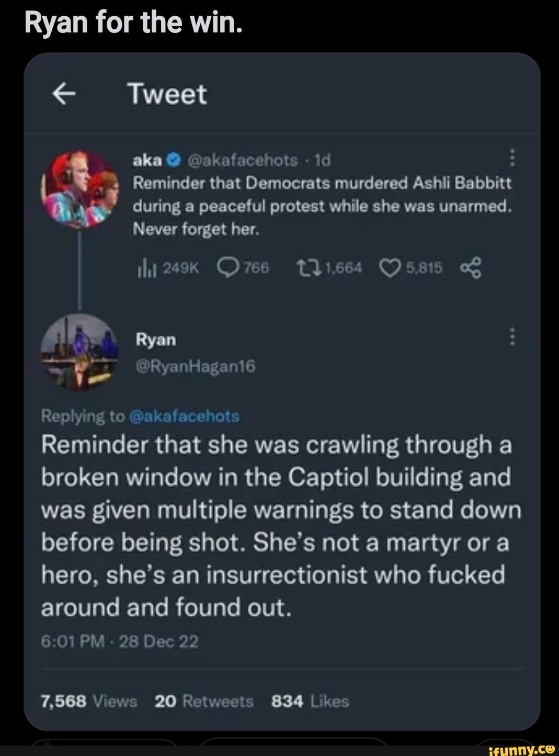
Task: Click Ryan's display name
Action: (x=156, y=340)
